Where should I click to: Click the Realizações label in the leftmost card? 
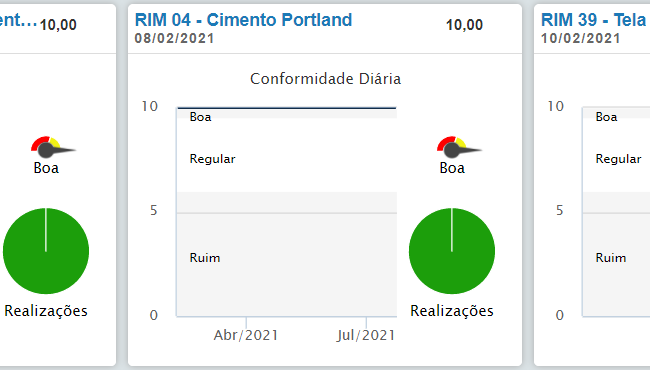click(46, 311)
